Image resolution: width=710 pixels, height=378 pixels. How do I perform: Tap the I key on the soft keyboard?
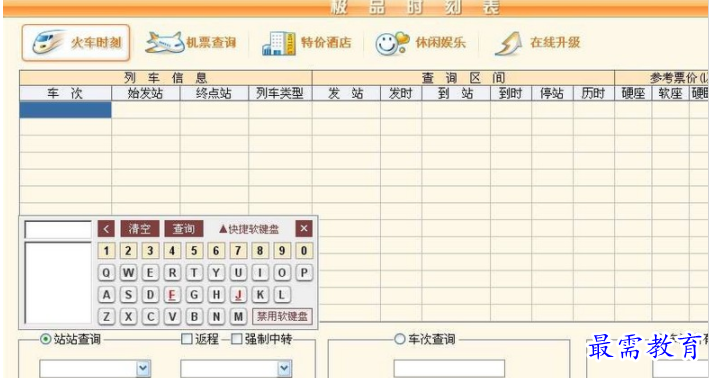tap(260, 273)
